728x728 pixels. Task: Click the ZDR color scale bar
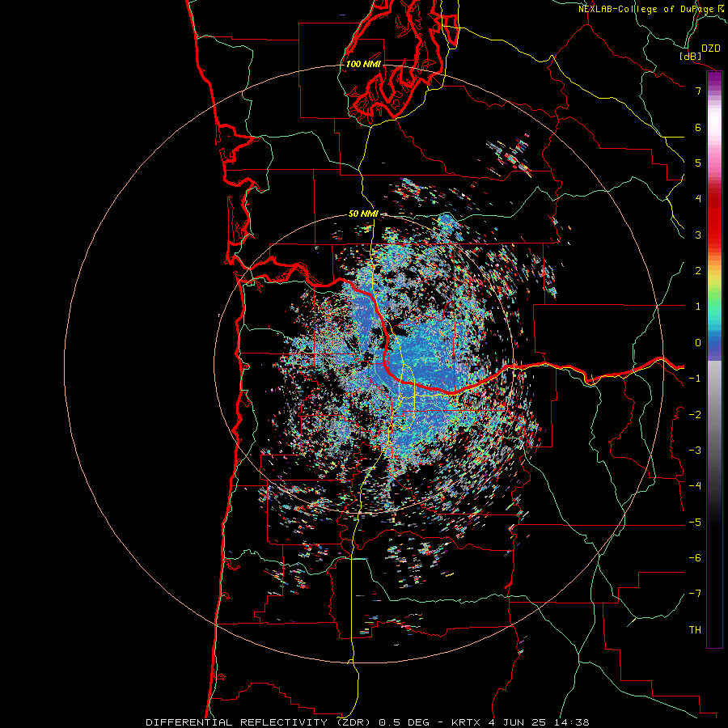(x=714, y=359)
